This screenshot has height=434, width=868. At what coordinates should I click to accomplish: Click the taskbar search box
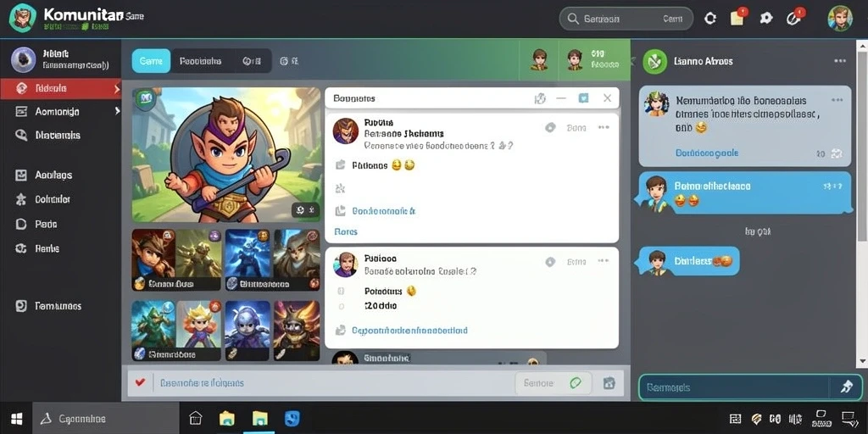[x=106, y=419]
